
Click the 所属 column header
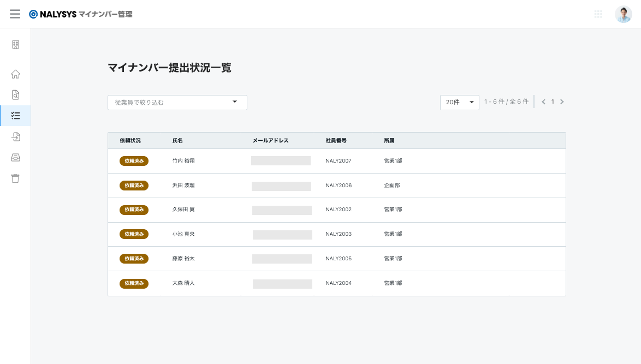click(x=389, y=141)
